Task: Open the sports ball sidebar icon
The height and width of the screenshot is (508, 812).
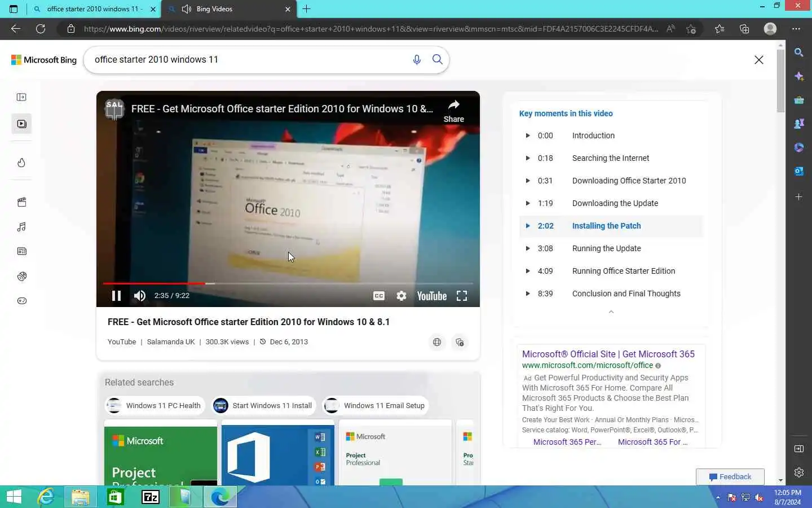Action: coord(21,276)
